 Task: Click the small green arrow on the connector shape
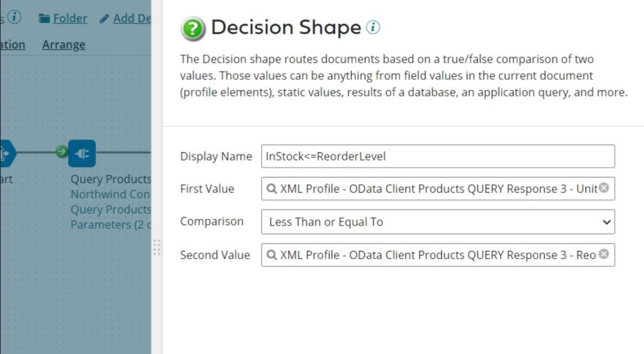tap(62, 152)
